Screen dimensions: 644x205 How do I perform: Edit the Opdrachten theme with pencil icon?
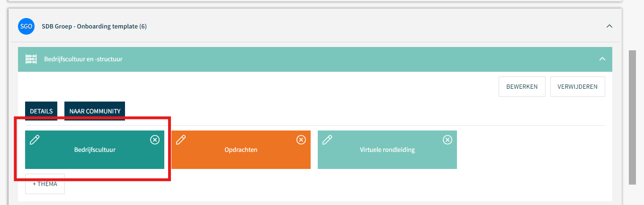pyautogui.click(x=181, y=140)
